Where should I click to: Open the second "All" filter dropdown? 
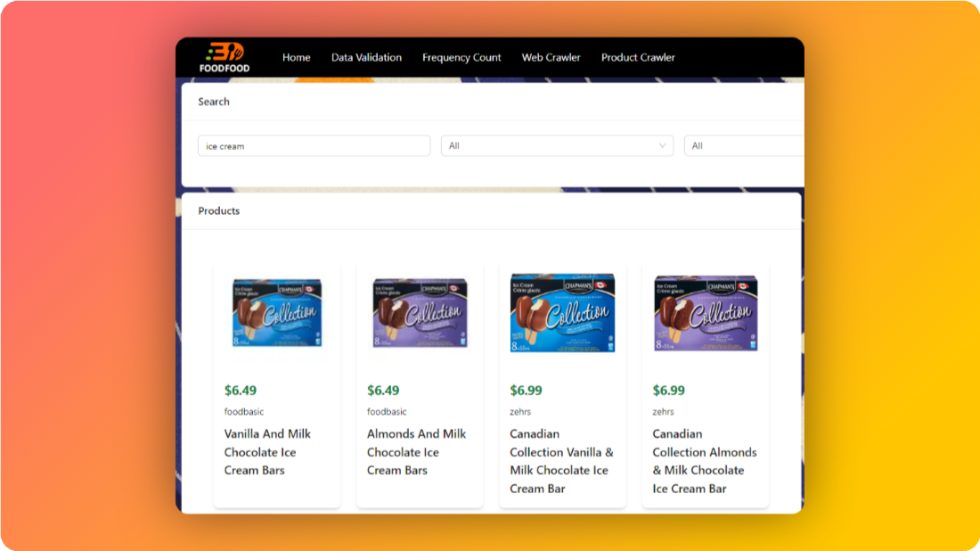[x=744, y=146]
